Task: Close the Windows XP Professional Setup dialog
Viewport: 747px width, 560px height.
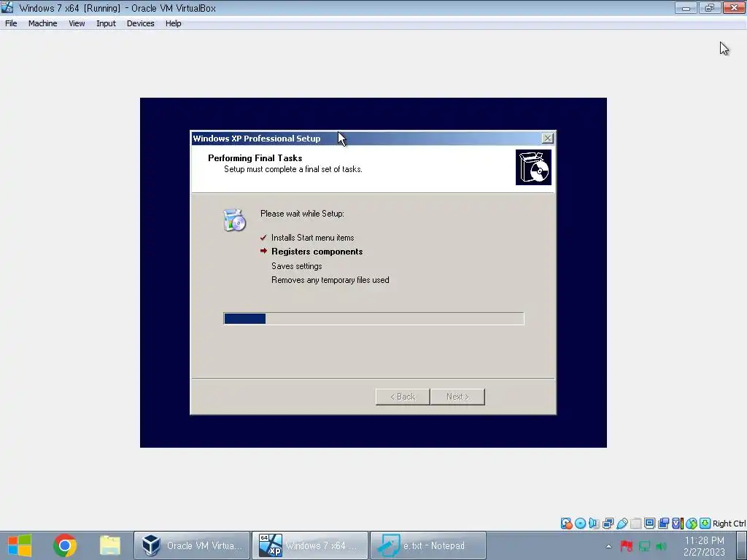Action: click(547, 138)
